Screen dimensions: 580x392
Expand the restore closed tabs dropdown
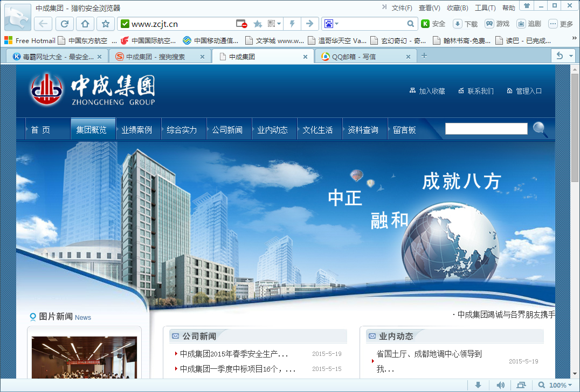click(x=564, y=56)
